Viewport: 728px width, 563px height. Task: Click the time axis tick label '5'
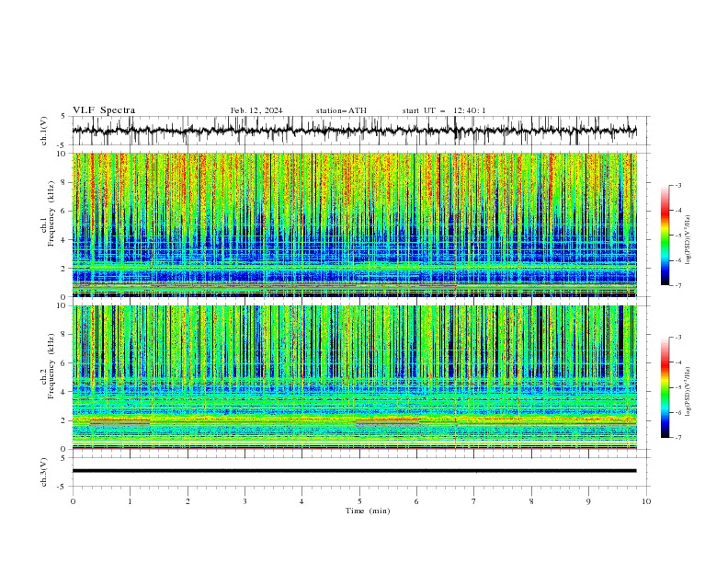(x=359, y=501)
